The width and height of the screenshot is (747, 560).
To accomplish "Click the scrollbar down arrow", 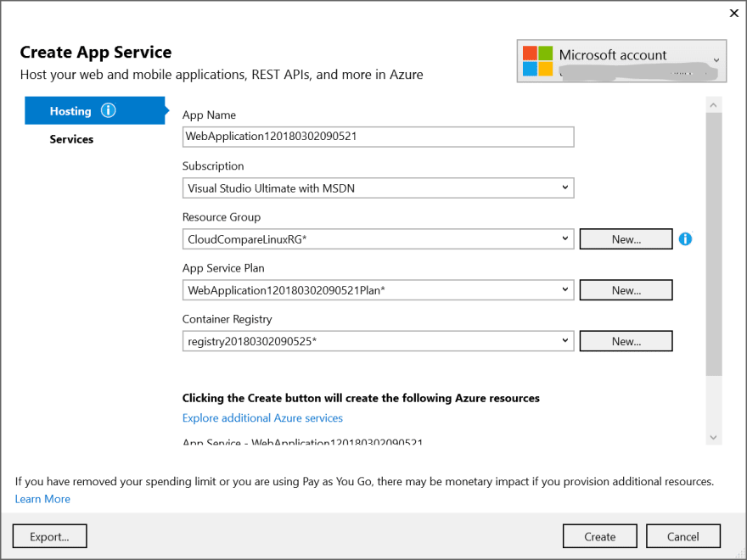I will [x=713, y=437].
